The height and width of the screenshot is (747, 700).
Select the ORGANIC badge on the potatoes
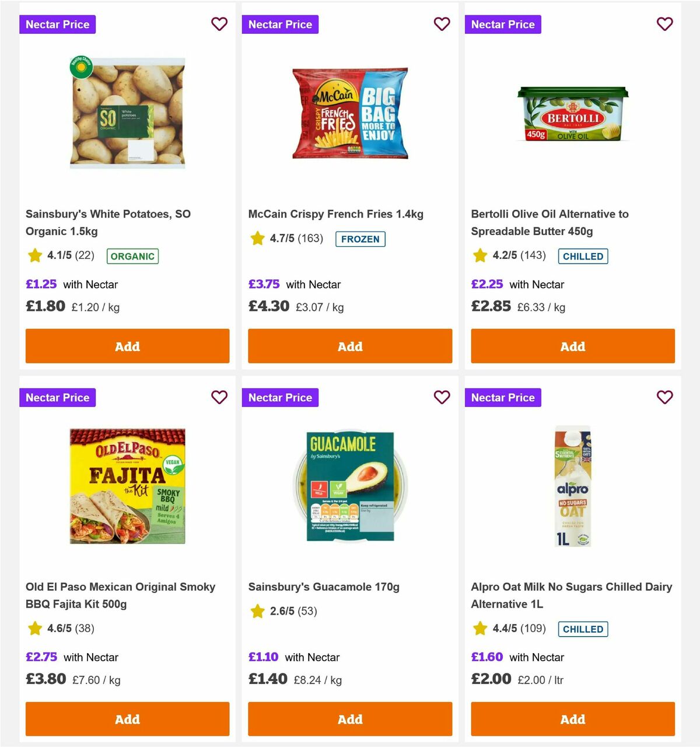click(x=132, y=256)
